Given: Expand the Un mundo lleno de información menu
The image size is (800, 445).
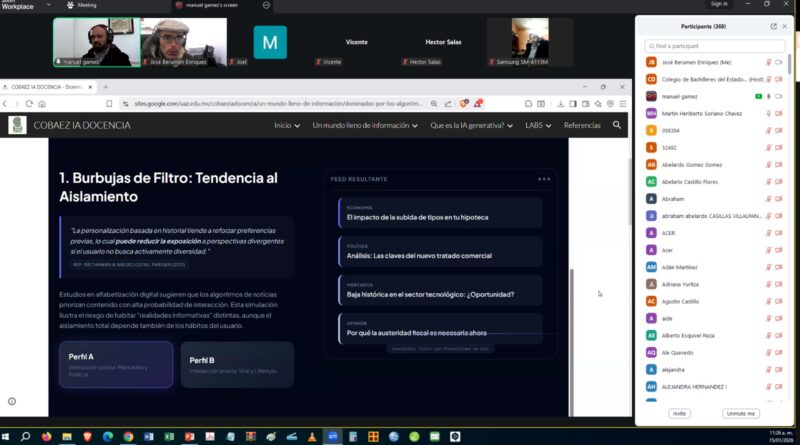Looking at the screenshot, I should click(x=365, y=125).
